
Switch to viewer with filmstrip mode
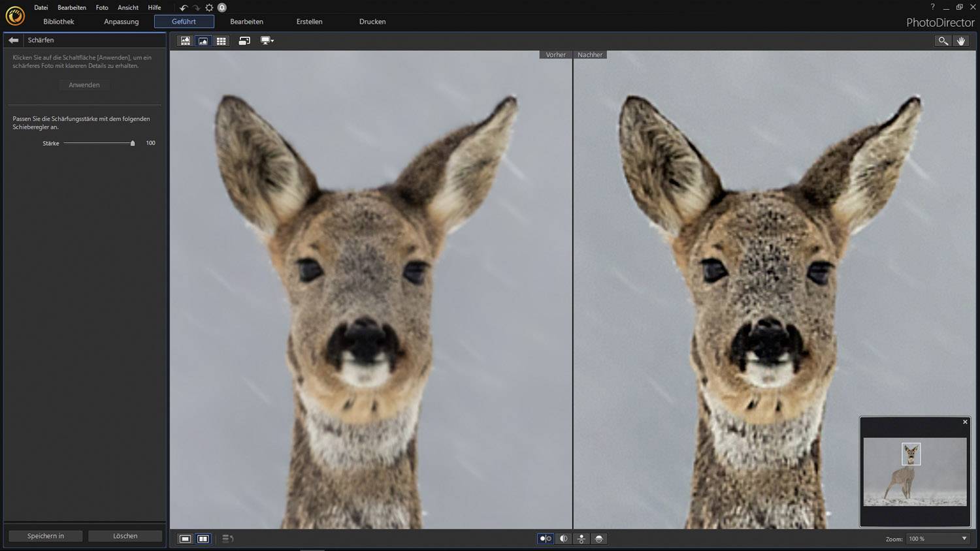point(186,41)
